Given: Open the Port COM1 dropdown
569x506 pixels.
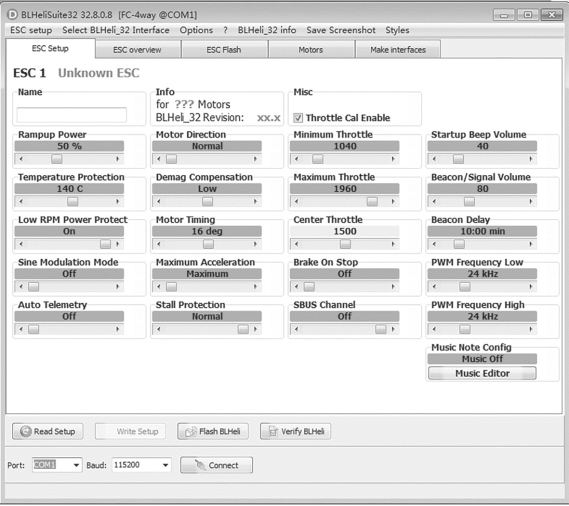Looking at the screenshot, I should [x=76, y=465].
